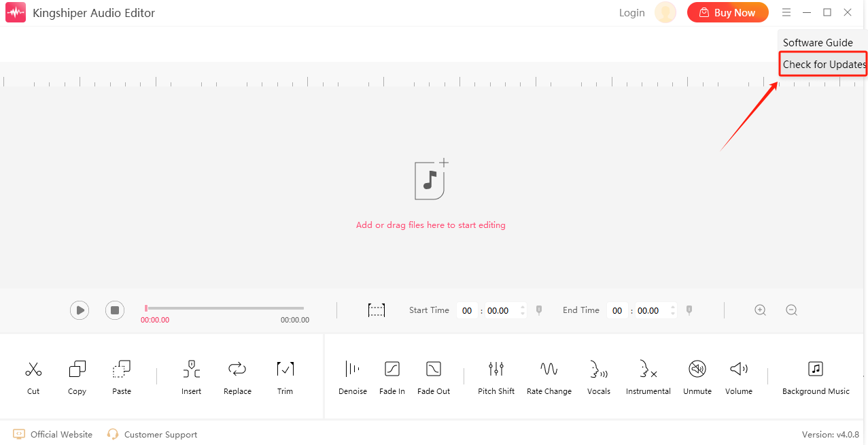Image resolution: width=868 pixels, height=445 pixels.
Task: Increase Start Time seconds stepper
Action: point(523,306)
